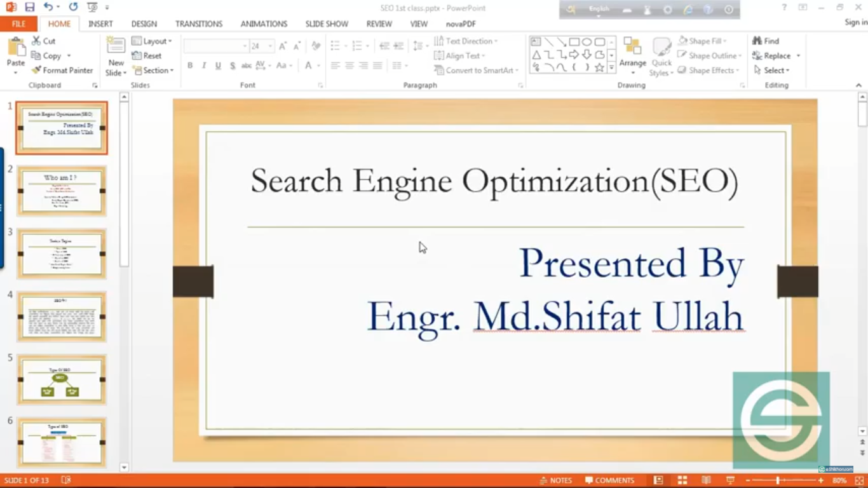Click the Comments button in status bar
Screen dimensions: 868x488
coord(609,480)
